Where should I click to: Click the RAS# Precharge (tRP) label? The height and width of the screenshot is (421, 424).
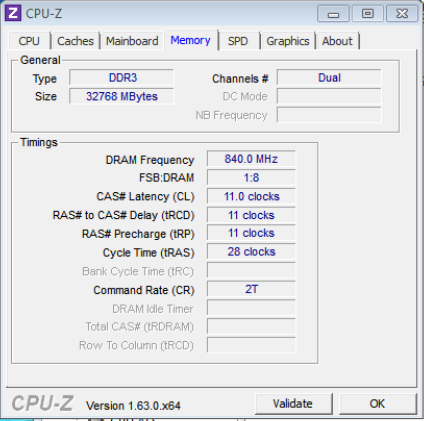(138, 234)
